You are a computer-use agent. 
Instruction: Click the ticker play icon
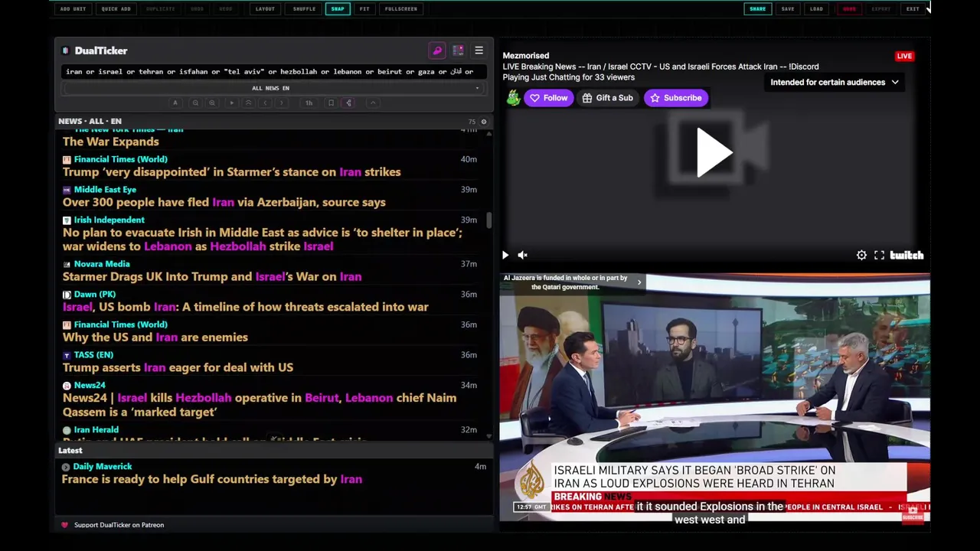pos(231,103)
